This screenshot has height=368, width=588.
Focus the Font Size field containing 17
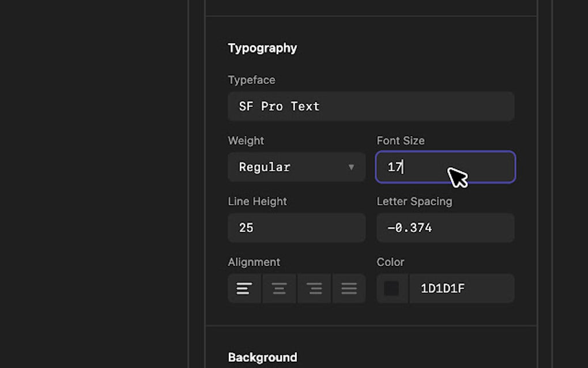pyautogui.click(x=427, y=167)
